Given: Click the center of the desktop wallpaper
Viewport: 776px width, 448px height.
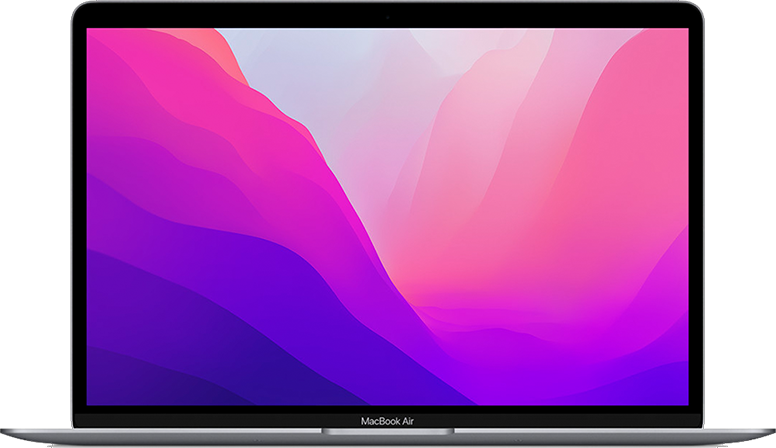Looking at the screenshot, I should click(x=387, y=216).
